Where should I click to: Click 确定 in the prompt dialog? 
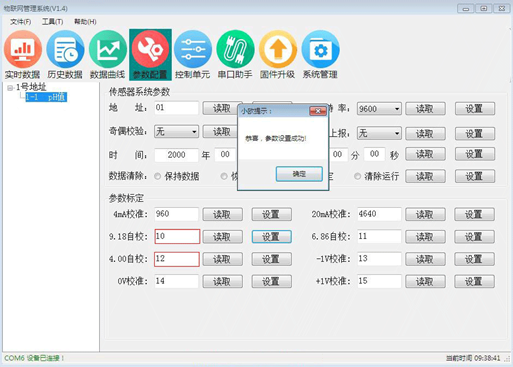(x=299, y=174)
